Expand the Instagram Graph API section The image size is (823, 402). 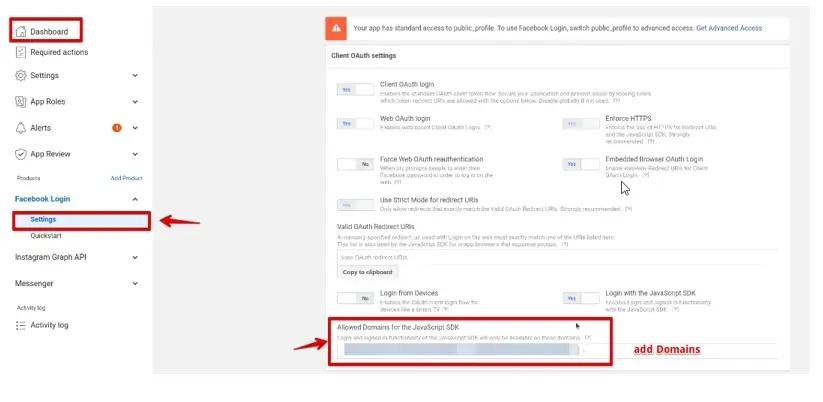pos(135,257)
